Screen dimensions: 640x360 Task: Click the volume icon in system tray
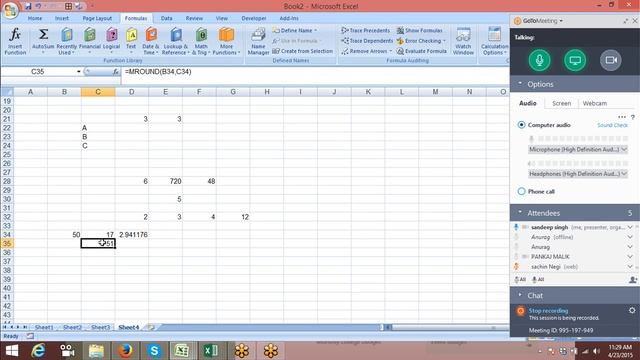point(596,351)
